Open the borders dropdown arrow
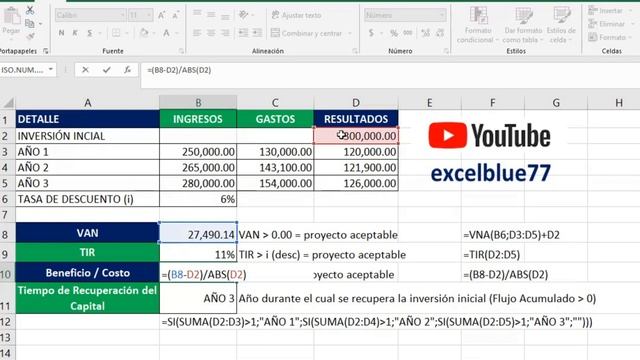The width and height of the screenshot is (640, 360). point(127,33)
